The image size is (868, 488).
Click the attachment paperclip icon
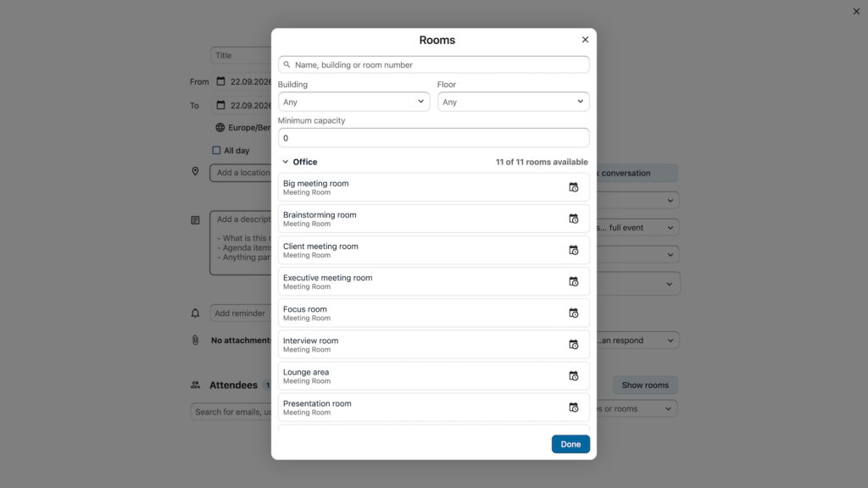pyautogui.click(x=196, y=341)
